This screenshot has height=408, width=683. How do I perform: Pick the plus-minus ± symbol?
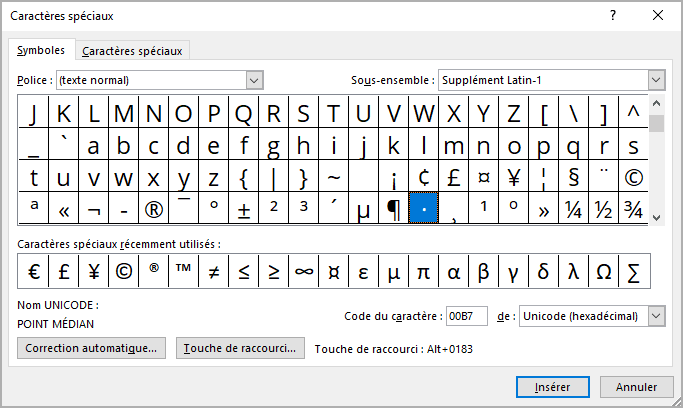point(243,208)
